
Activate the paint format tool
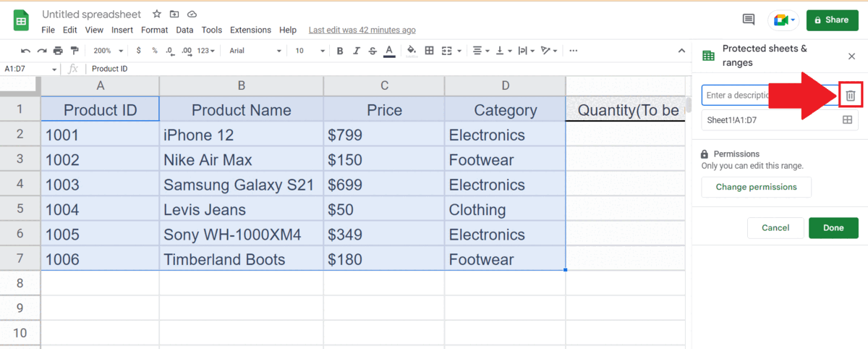74,51
